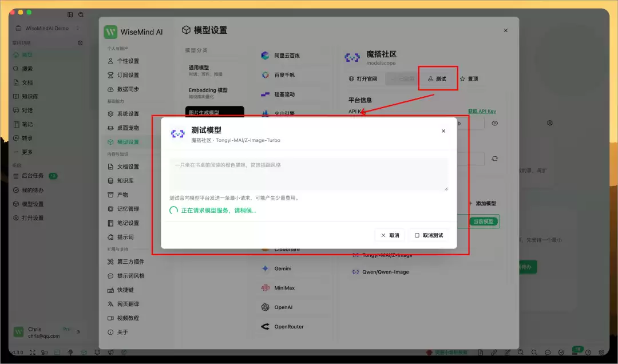This screenshot has height=364, width=618.
Task: Open 搜索 in the main sidebar
Action: click(49, 69)
